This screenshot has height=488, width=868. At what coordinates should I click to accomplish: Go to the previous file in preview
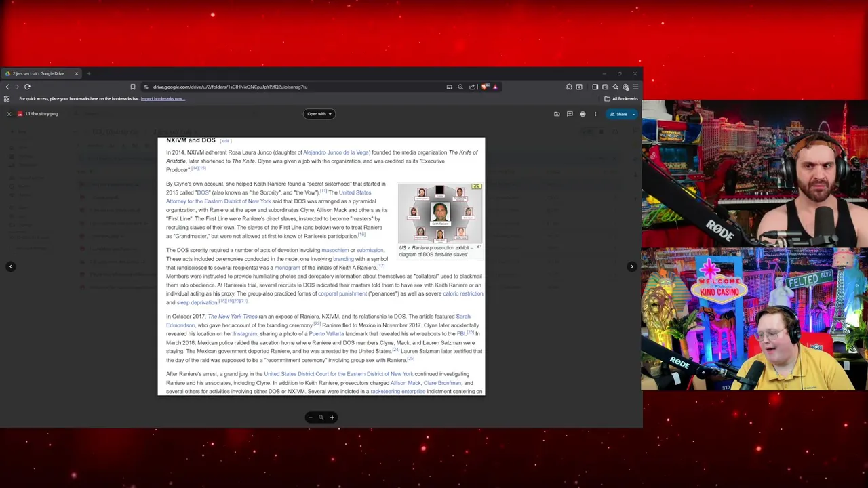point(11,266)
